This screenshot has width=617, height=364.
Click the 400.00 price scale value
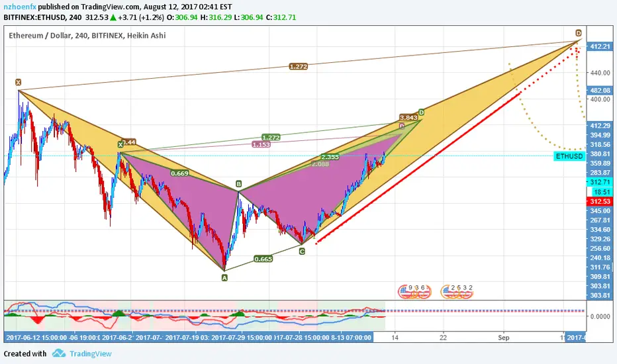tap(600, 99)
